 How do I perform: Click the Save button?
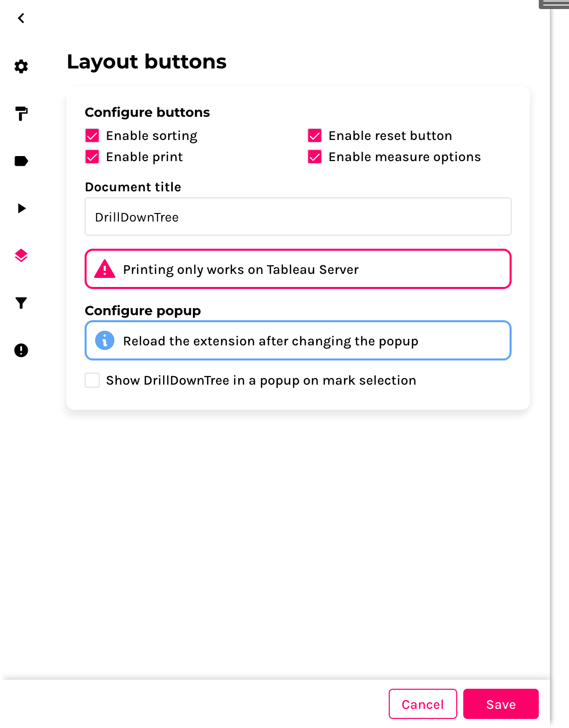[x=501, y=704]
